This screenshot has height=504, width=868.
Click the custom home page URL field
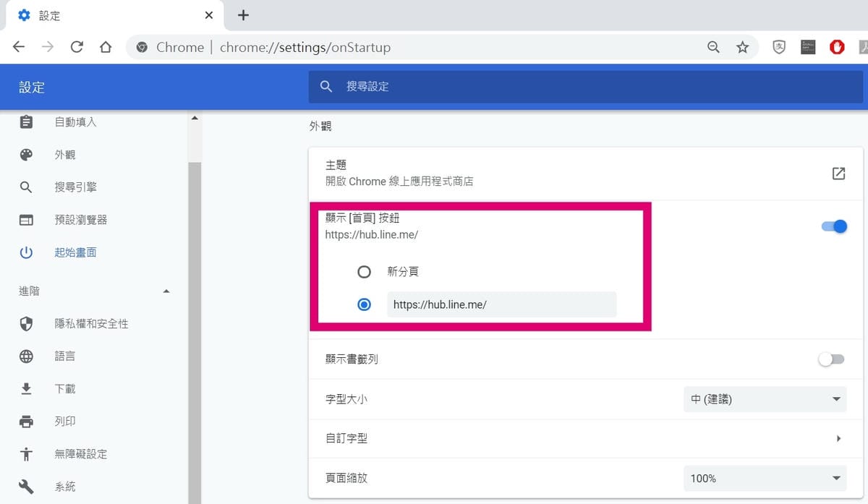point(501,304)
